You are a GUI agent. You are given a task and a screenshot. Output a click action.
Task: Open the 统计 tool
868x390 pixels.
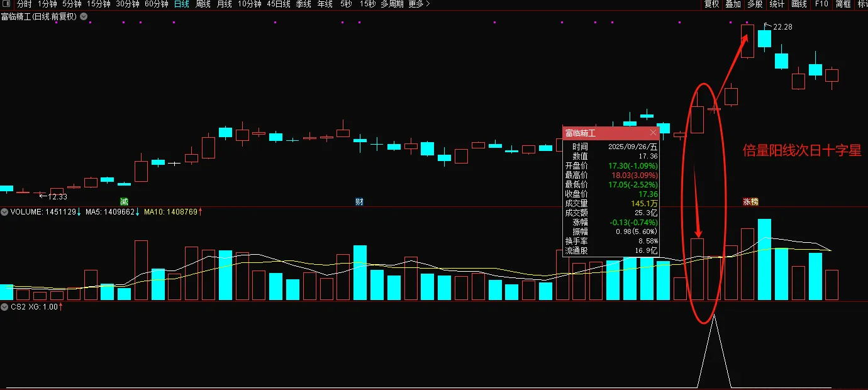point(777,4)
